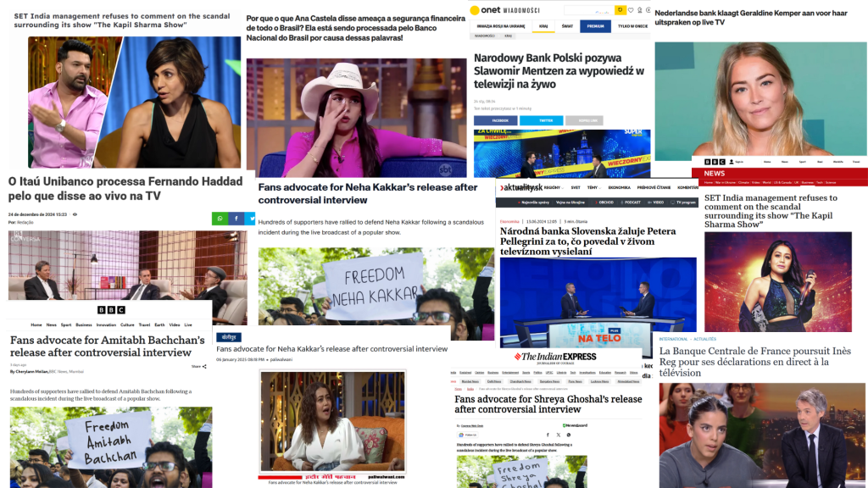
Task: Click the red NEWS label in BBC header
Action: pyautogui.click(x=714, y=174)
